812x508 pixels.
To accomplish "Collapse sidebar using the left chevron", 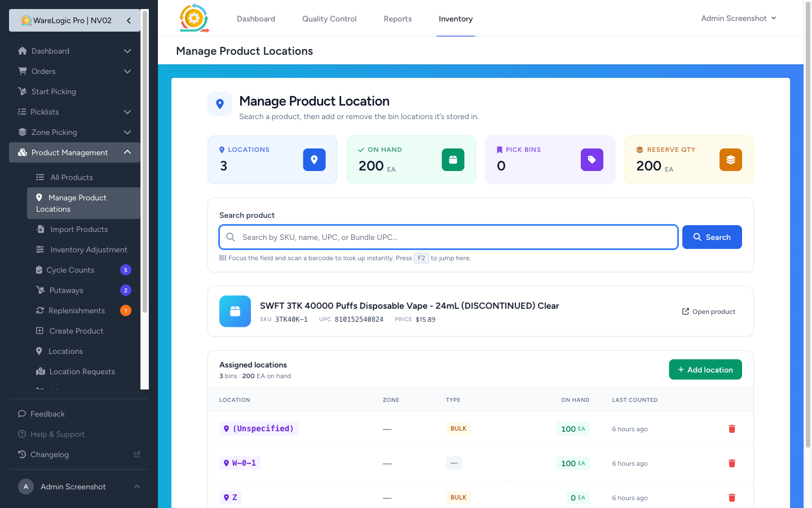I will 129,20.
